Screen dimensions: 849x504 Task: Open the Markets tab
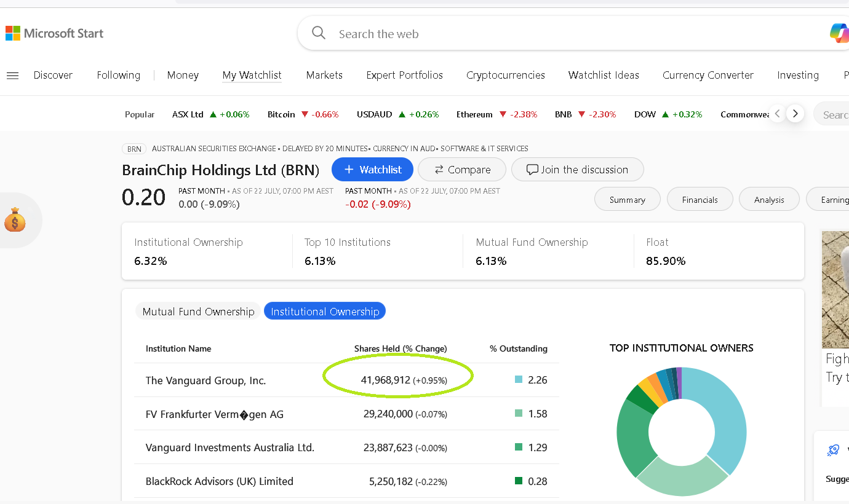(324, 75)
